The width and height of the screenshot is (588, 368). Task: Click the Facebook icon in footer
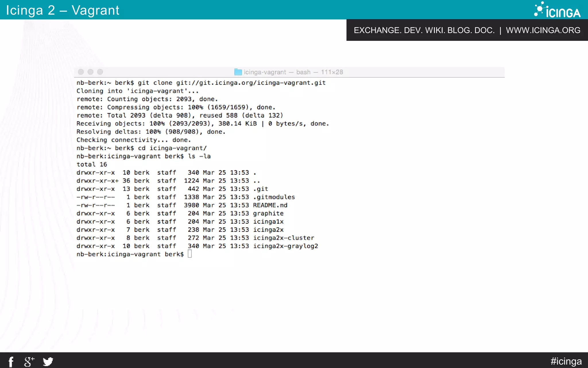(11, 361)
